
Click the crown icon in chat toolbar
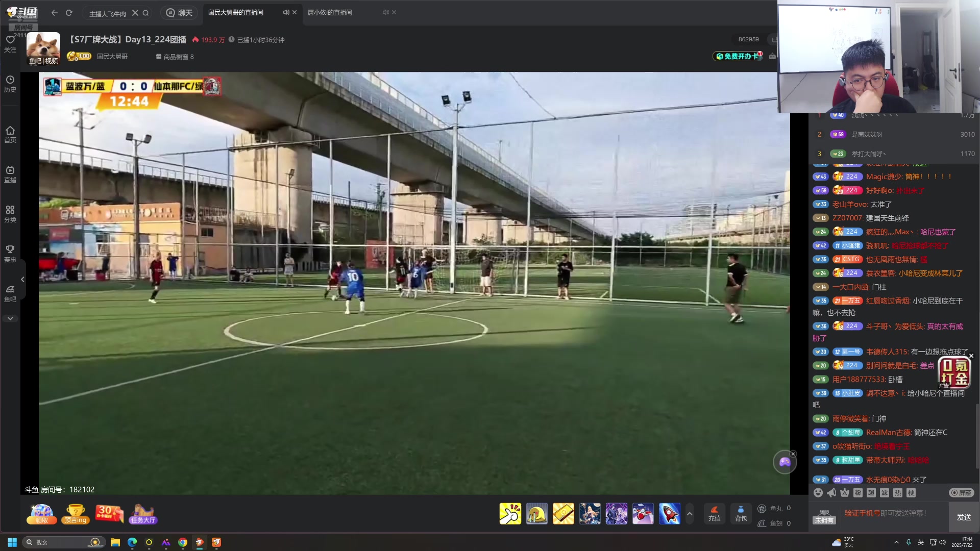click(x=845, y=493)
